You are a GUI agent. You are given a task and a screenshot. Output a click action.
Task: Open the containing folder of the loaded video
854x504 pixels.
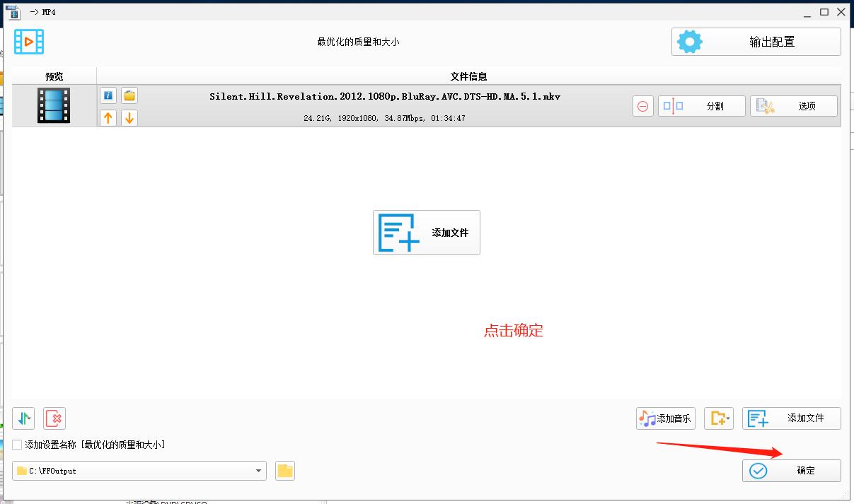pos(129,95)
